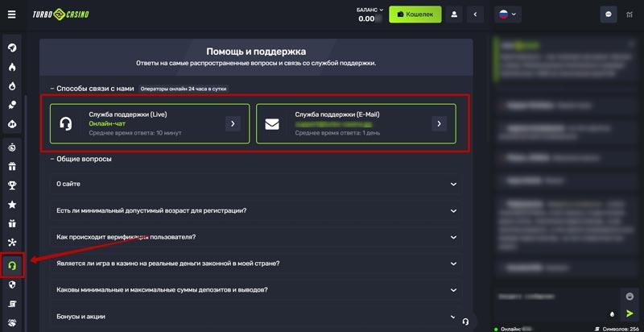This screenshot has width=644, height=332.
Task: Expand the minimum registration age question
Action: click(x=254, y=211)
